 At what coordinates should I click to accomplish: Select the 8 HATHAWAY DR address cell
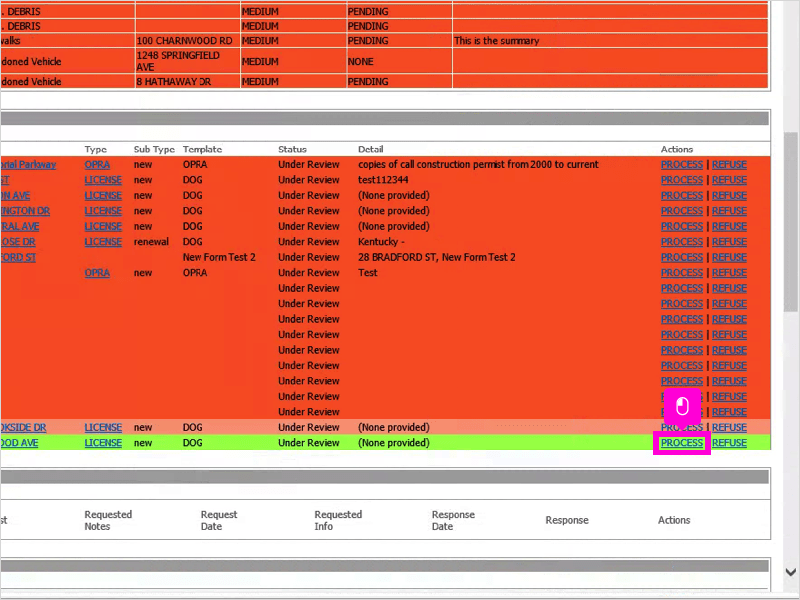[x=188, y=82]
